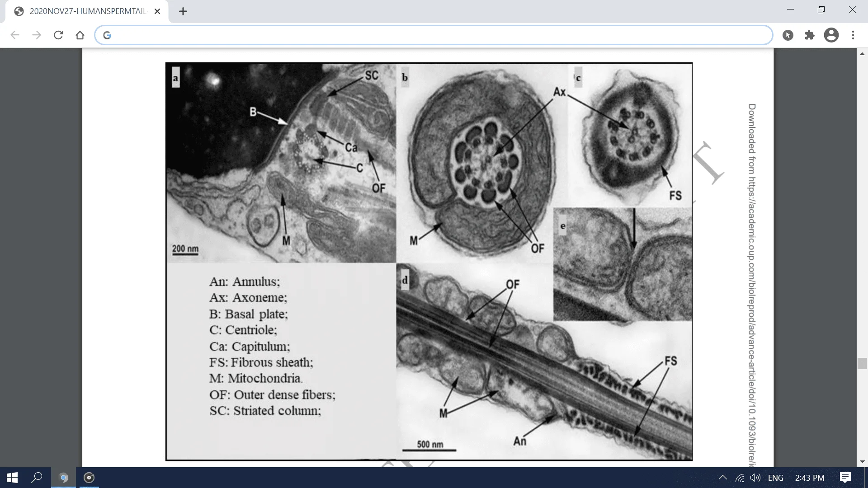Click the '200 nm' scale bar label
The width and height of the screenshot is (868, 488).
[x=185, y=249]
